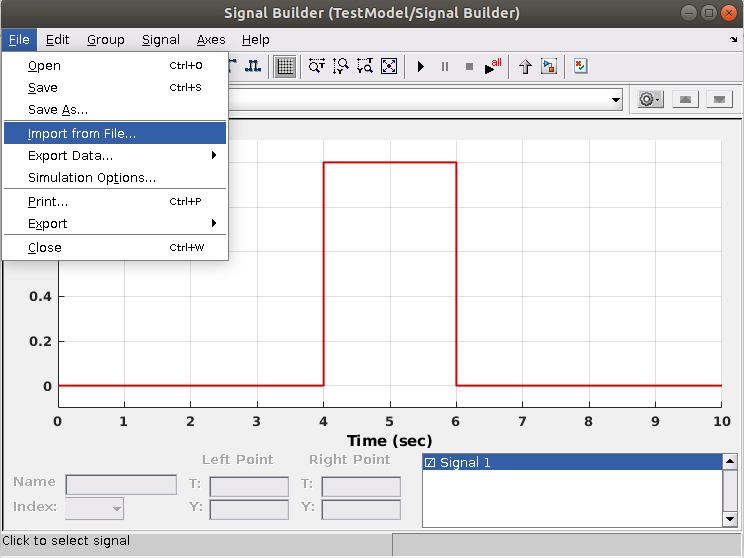
Task: Click signal list scroll down arrow
Action: 730,519
